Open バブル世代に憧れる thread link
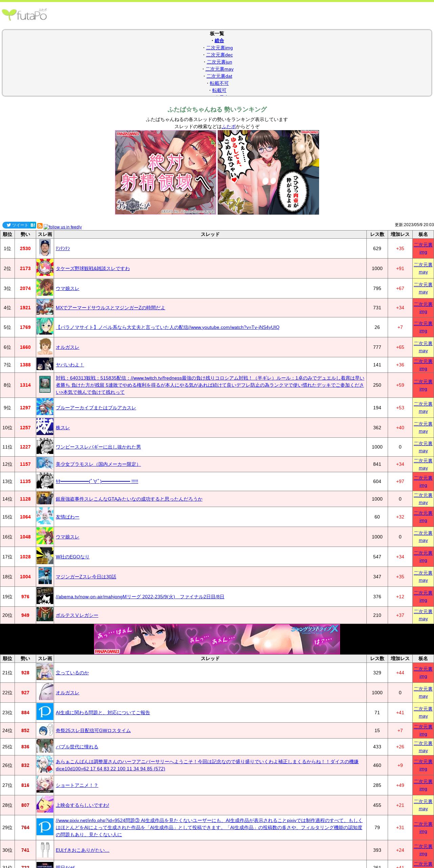The height and width of the screenshot is (868, 434). [x=77, y=747]
